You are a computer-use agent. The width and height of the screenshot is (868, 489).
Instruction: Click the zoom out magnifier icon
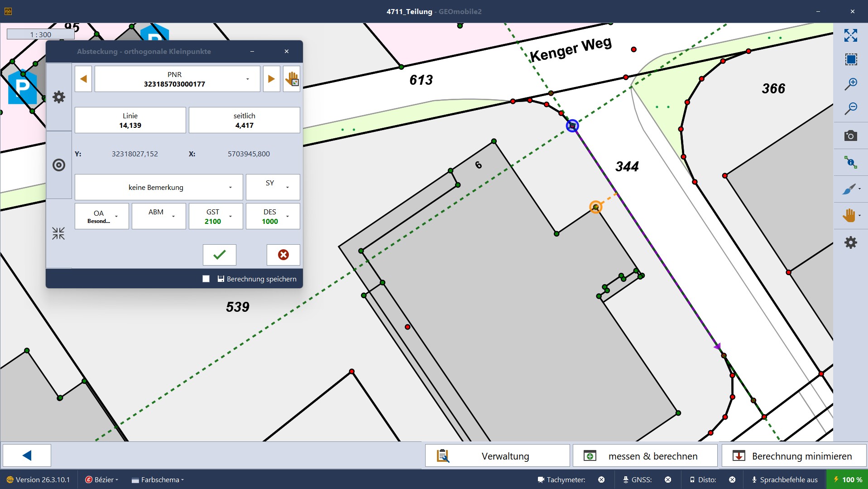coord(850,109)
